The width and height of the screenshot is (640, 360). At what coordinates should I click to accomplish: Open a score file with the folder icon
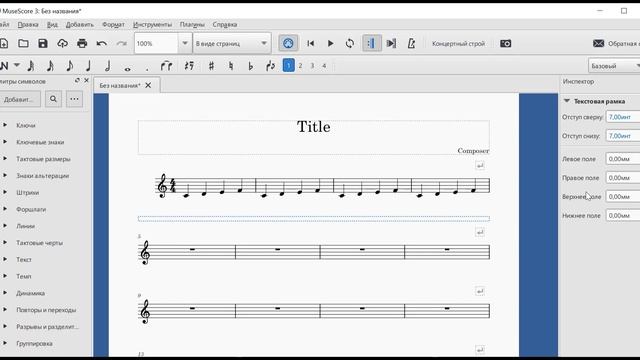click(23, 43)
